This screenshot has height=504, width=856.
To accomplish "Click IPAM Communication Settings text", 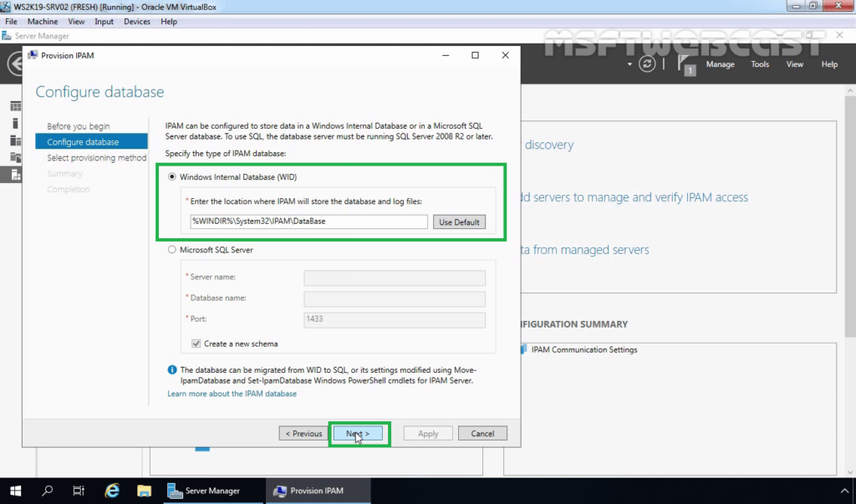I will point(584,349).
